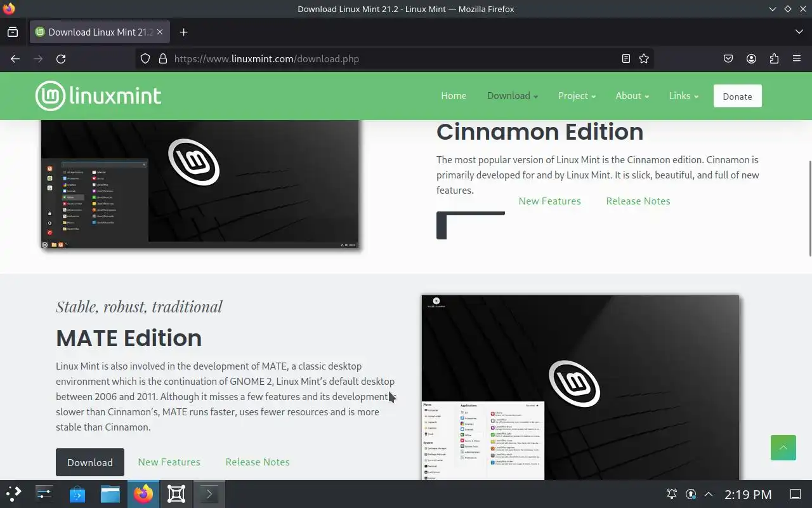Click the Donate button

[737, 96]
